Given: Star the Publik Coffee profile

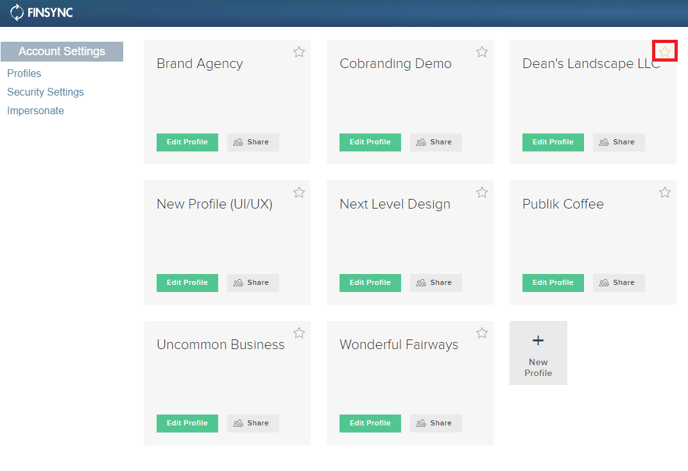Looking at the screenshot, I should coord(665,192).
